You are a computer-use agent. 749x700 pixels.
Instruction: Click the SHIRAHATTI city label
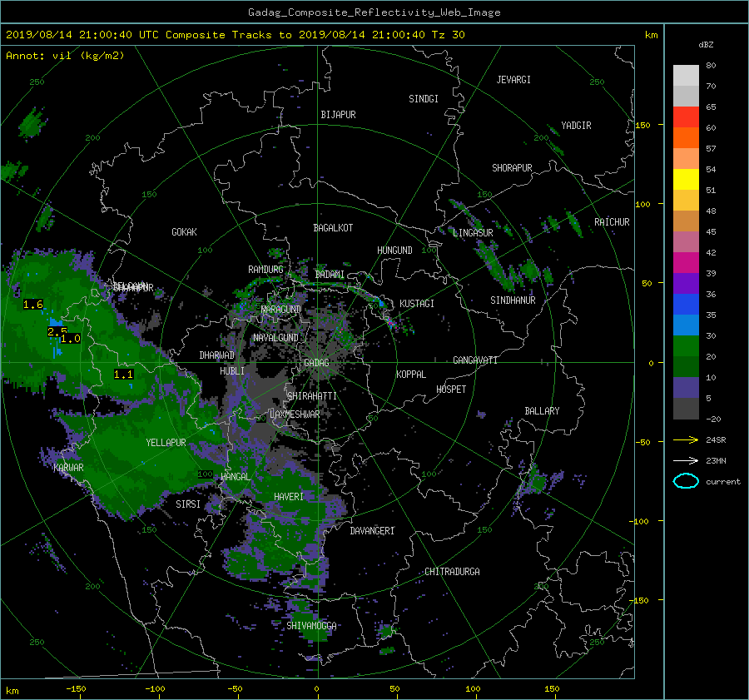pos(312,395)
